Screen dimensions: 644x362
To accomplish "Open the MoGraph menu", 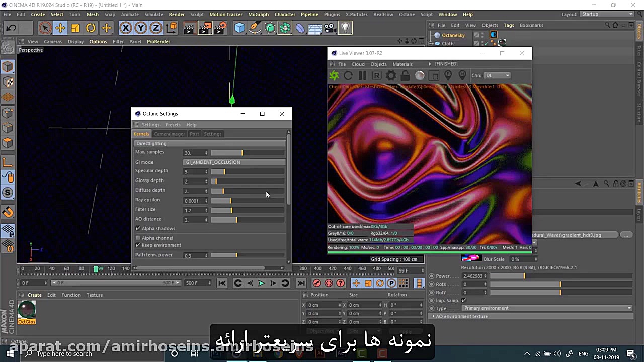I will click(258, 14).
